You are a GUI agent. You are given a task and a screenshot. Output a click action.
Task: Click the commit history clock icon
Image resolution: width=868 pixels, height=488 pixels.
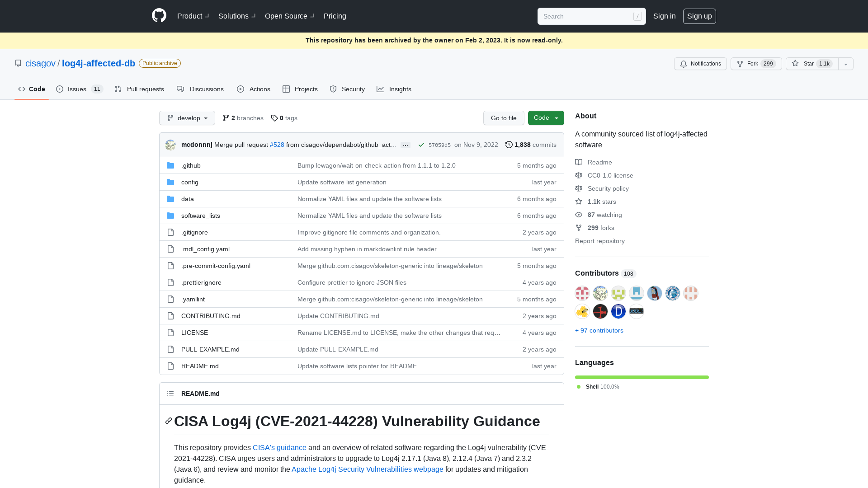509,145
